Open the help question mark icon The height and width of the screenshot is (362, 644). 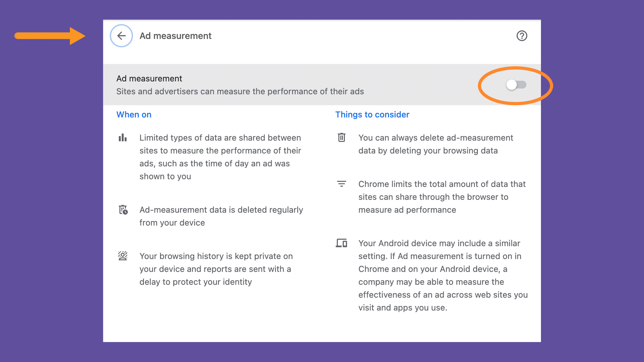522,36
